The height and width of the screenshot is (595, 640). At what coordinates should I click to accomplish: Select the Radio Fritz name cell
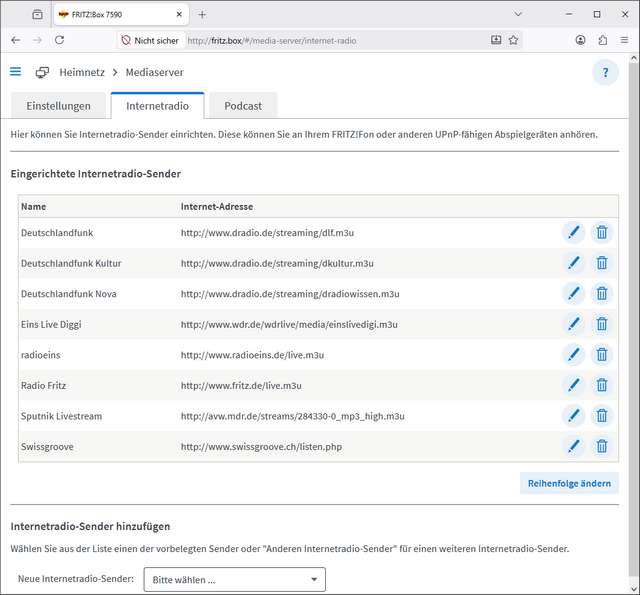point(43,385)
